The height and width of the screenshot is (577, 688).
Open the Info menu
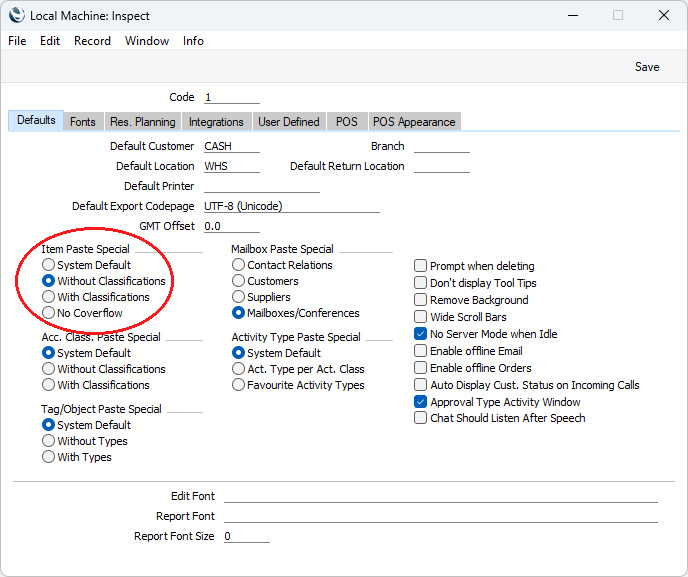tap(193, 41)
